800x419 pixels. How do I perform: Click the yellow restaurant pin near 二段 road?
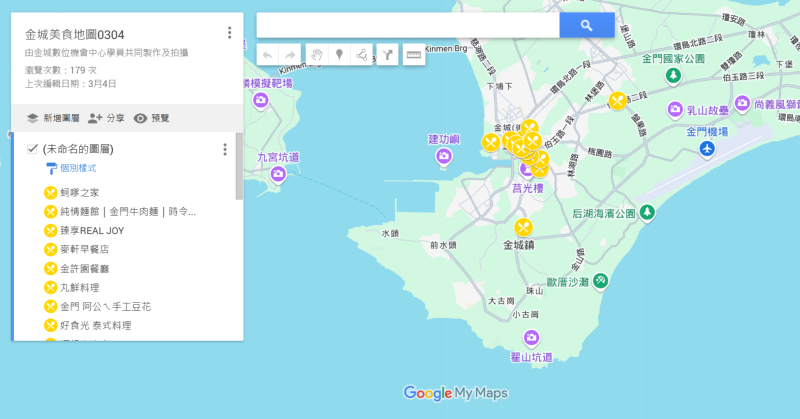click(x=617, y=101)
